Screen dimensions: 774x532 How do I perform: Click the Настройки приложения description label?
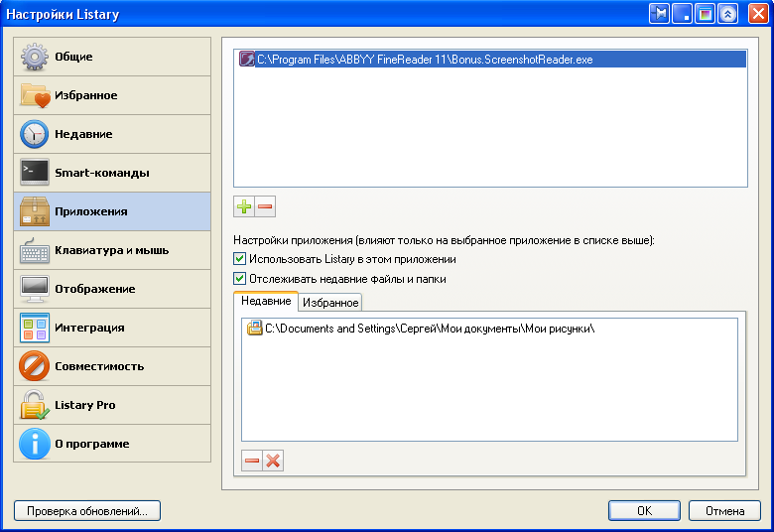444,240
